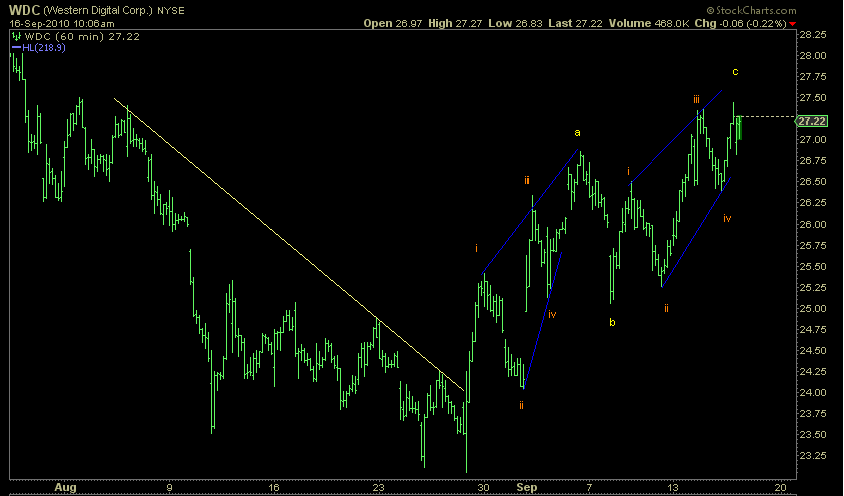Click the Aug label on date axis
The height and width of the screenshot is (496, 844).
coord(65,487)
